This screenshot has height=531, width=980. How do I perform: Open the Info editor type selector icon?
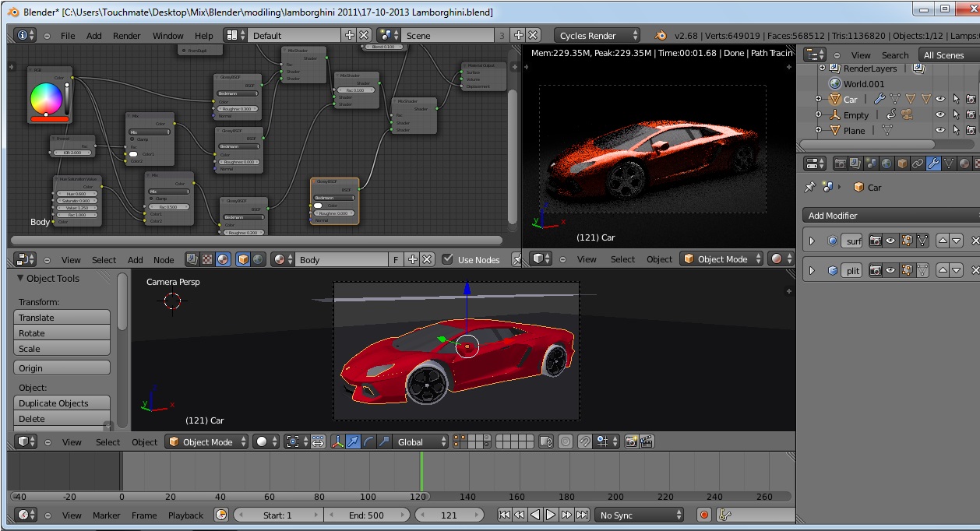pos(25,35)
